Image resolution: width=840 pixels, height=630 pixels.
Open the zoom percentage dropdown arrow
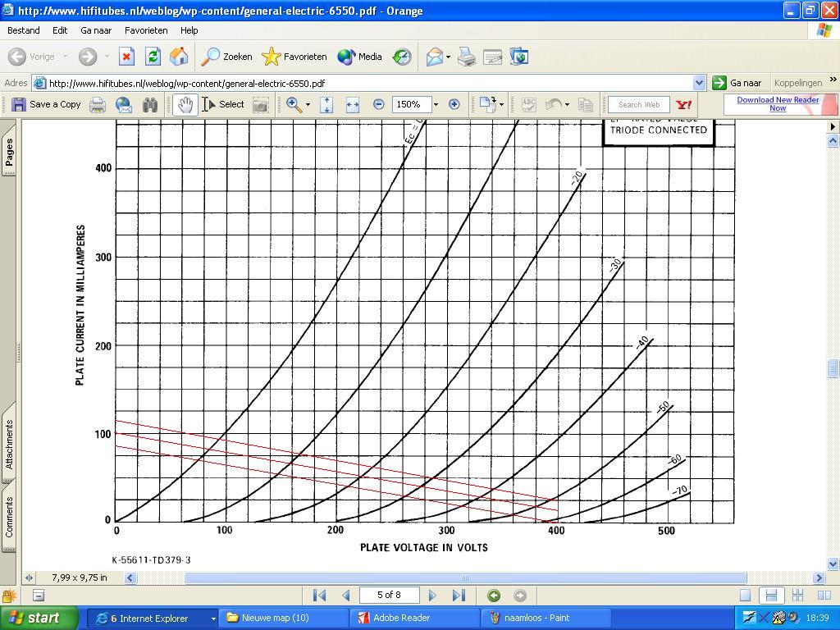coord(436,104)
